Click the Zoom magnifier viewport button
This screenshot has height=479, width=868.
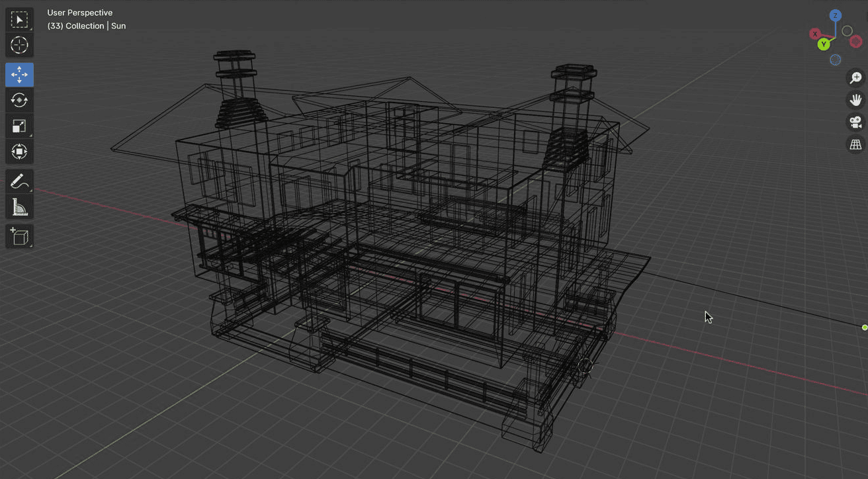pyautogui.click(x=856, y=78)
